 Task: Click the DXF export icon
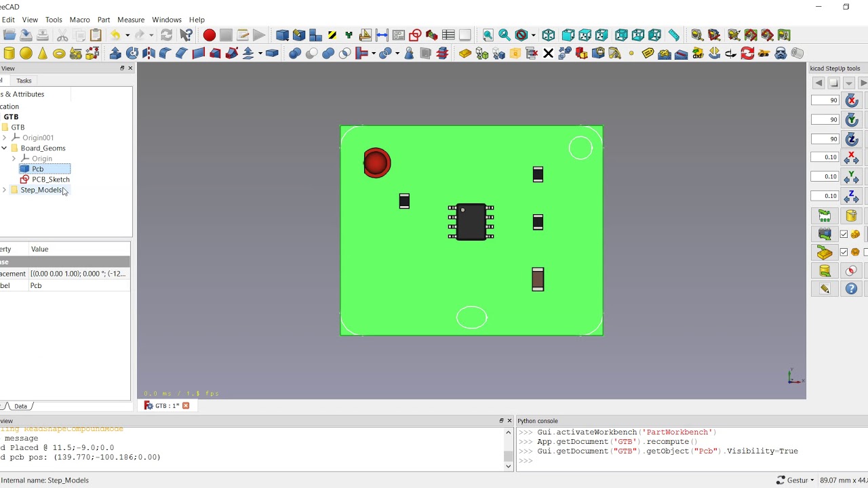(698, 53)
